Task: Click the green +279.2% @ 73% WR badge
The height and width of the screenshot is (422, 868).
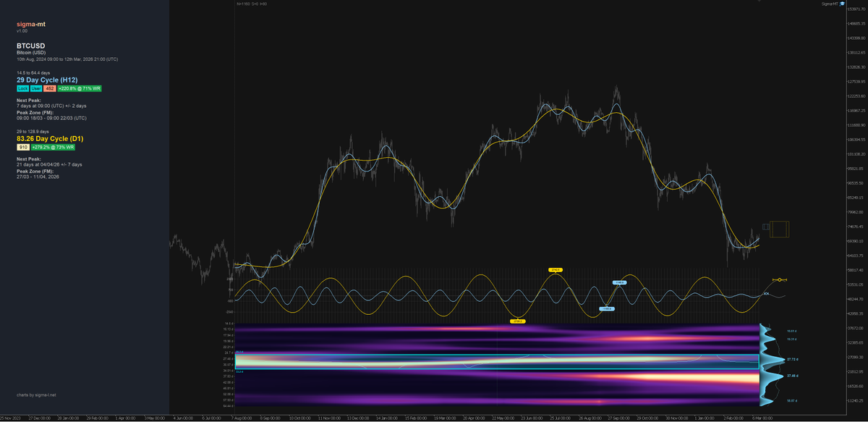Action: pos(53,147)
